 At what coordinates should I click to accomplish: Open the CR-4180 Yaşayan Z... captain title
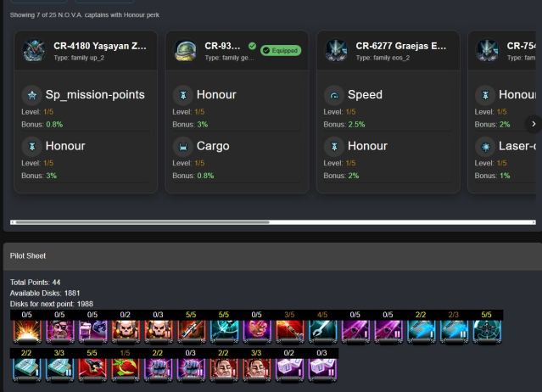(100, 46)
